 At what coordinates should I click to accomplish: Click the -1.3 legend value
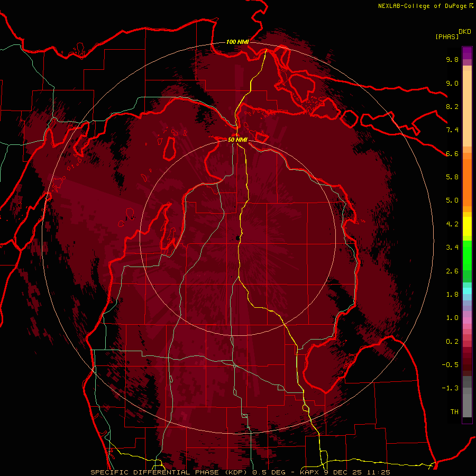point(450,388)
